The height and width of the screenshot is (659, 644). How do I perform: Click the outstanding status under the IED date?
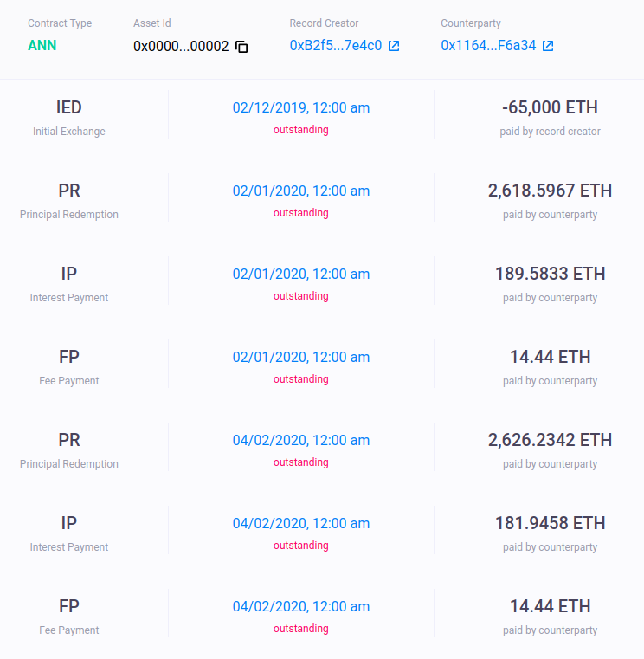(301, 130)
